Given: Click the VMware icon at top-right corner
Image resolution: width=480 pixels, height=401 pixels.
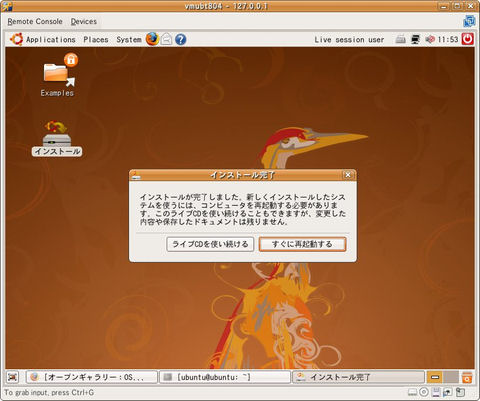Looking at the screenshot, I should tap(469, 21).
